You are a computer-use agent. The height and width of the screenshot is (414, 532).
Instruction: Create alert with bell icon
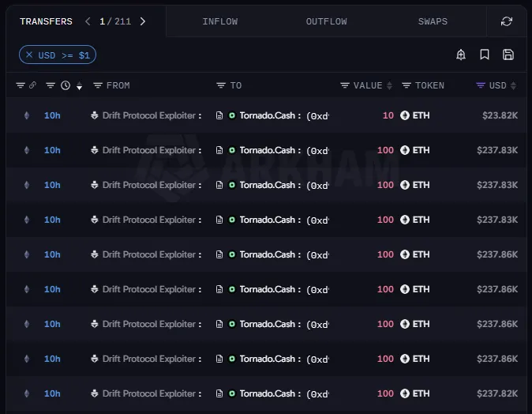pos(461,55)
